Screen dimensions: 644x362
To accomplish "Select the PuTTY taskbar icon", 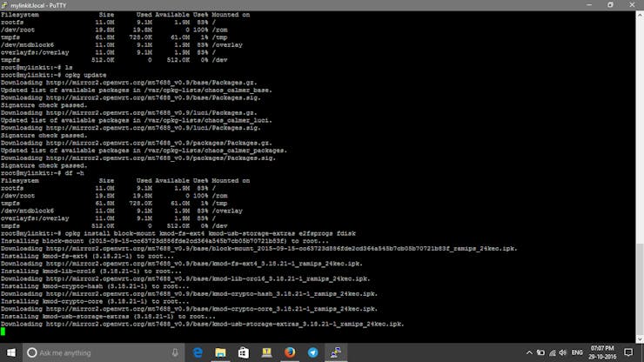I will point(336,352).
